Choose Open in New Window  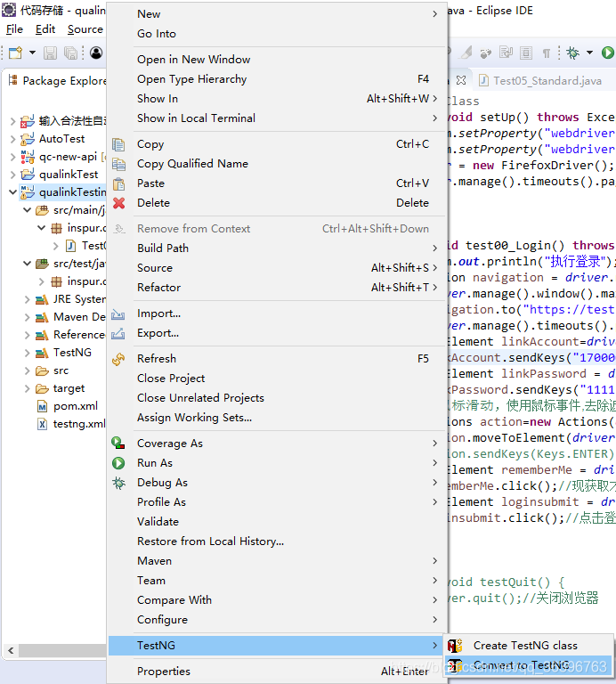coord(276,60)
